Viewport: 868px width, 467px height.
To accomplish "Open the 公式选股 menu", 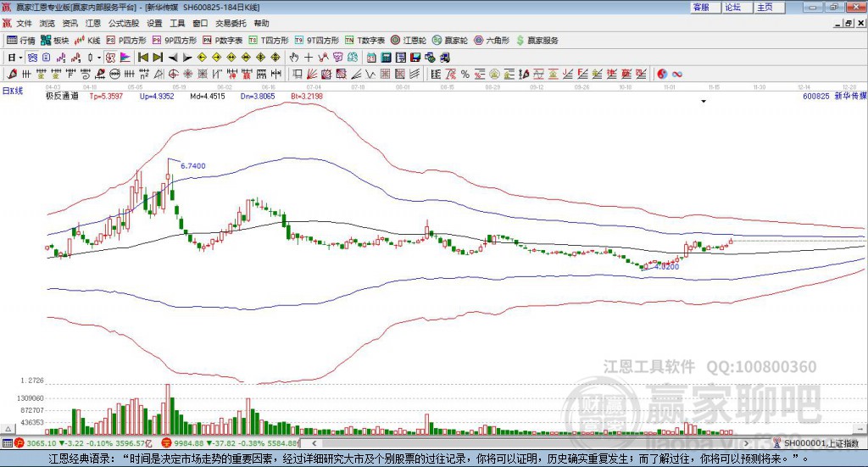I will pyautogui.click(x=124, y=23).
